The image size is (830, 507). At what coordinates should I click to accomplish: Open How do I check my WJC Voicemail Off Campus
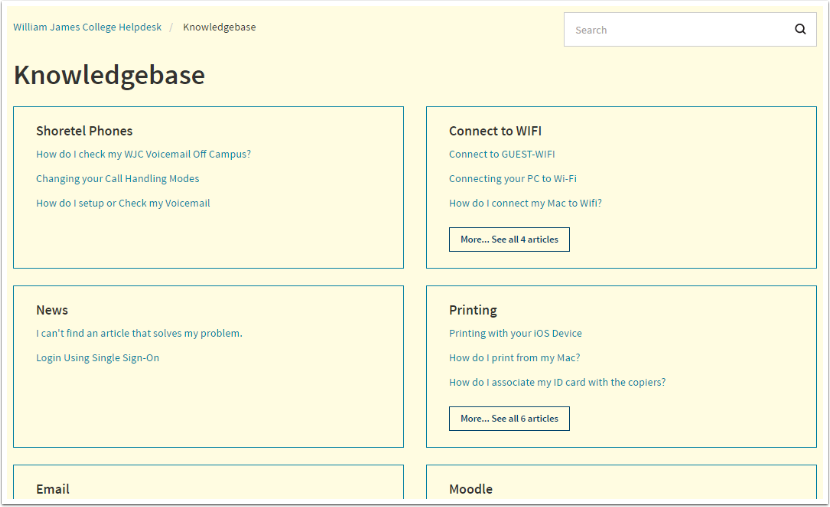coord(143,154)
